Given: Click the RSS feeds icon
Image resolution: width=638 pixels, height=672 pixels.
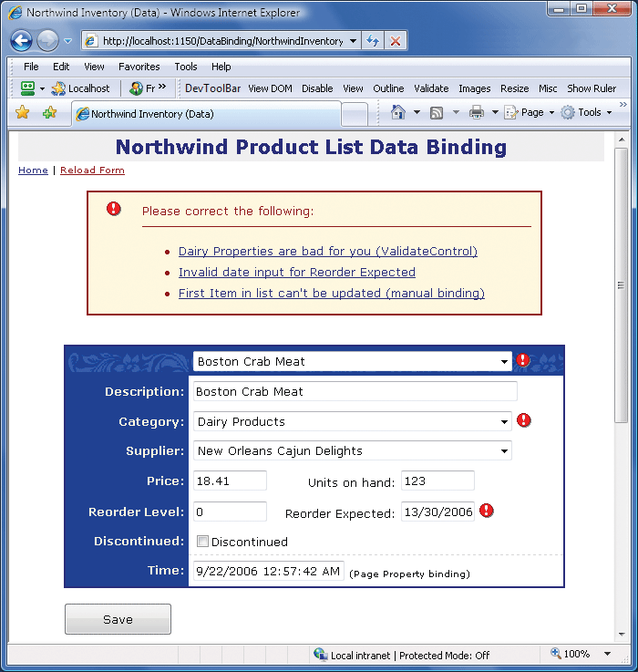Looking at the screenshot, I should pos(437,113).
